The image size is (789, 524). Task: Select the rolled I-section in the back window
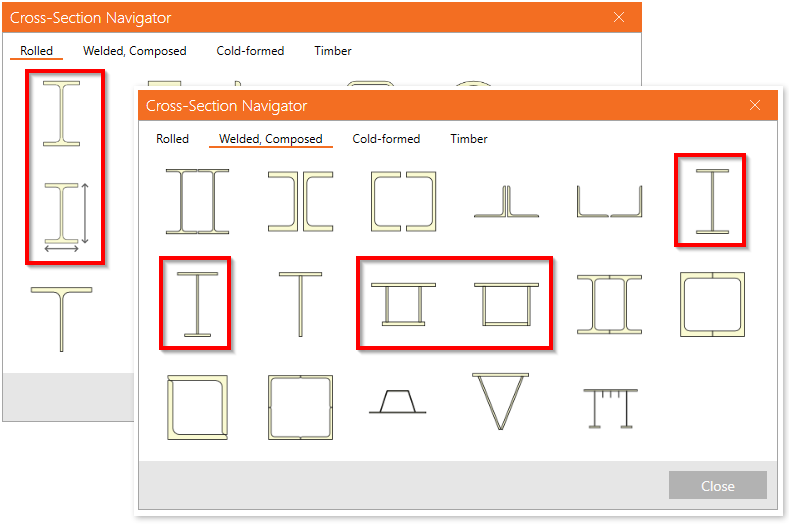pyautogui.click(x=61, y=114)
